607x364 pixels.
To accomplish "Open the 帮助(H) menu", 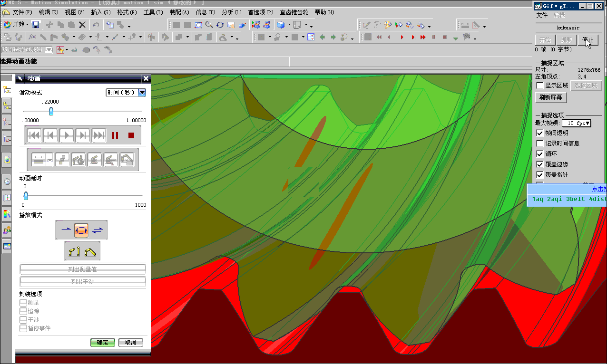I will (324, 12).
